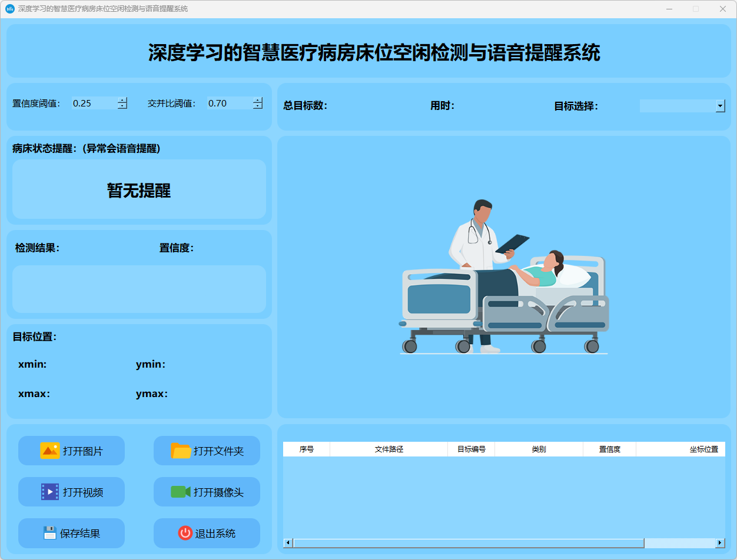
Task: Click the 总目标数 label
Action: point(306,106)
